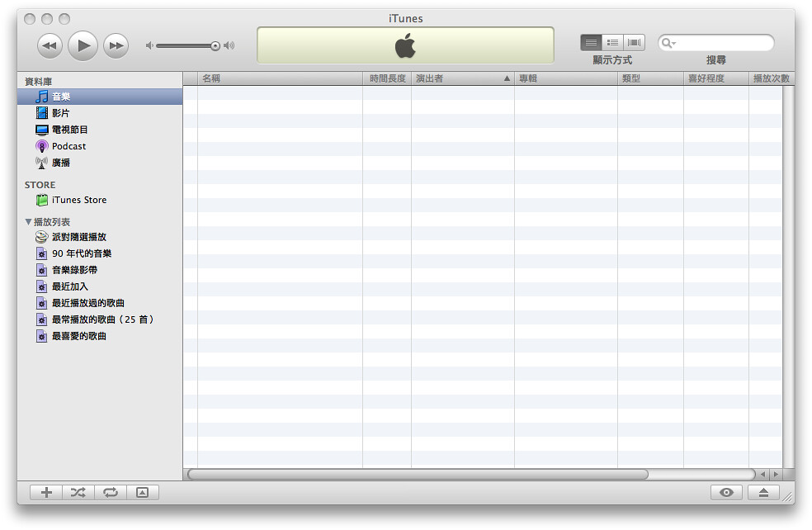This screenshot has width=812, height=530.
Task: Click the Play button
Action: (83, 45)
